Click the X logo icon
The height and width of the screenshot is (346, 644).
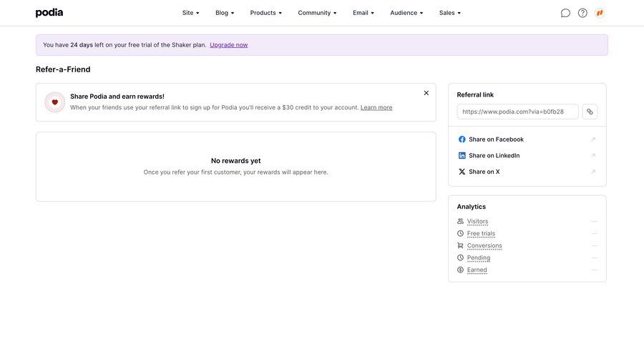tap(462, 172)
